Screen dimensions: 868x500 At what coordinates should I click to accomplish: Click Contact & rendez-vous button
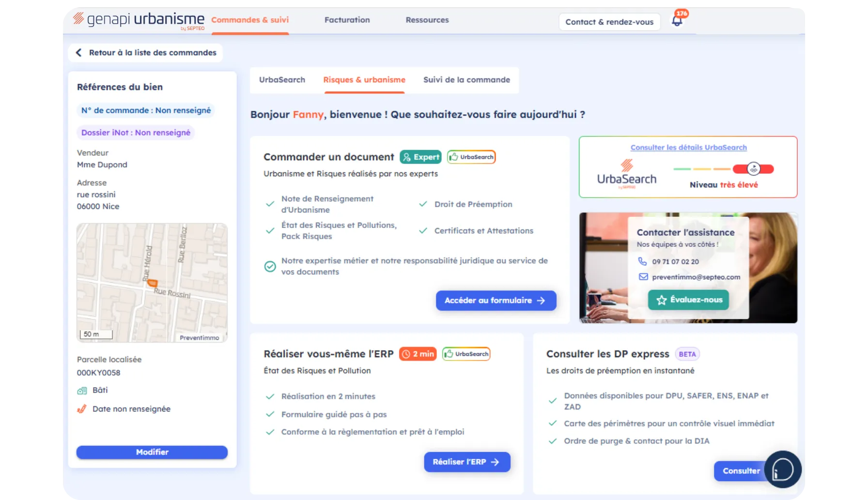[x=609, y=22]
